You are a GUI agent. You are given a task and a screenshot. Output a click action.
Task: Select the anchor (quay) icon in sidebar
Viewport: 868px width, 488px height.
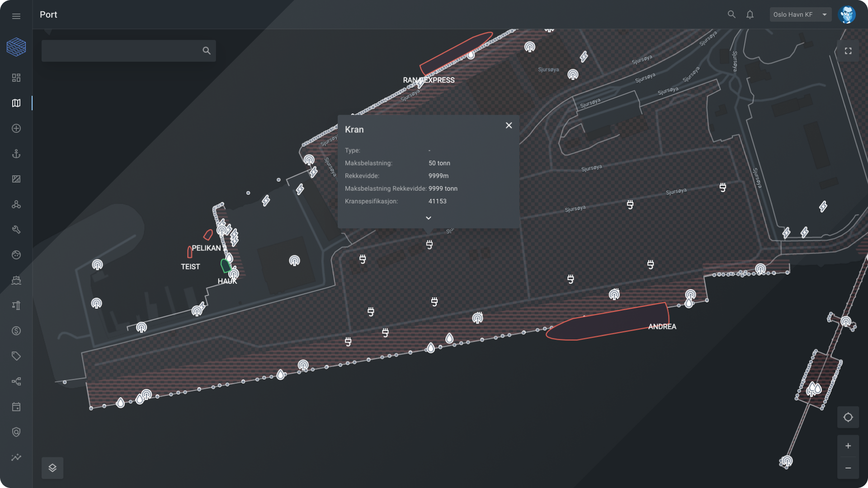coord(16,154)
